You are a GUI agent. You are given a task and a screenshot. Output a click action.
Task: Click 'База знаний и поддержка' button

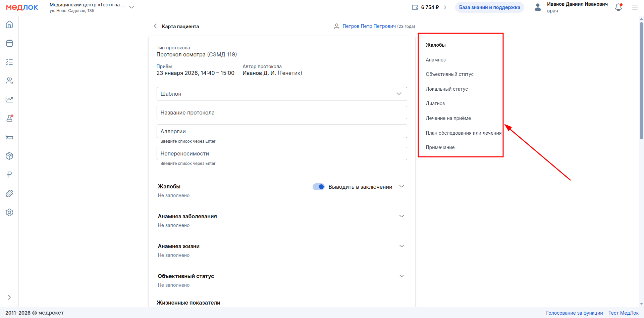(x=489, y=7)
